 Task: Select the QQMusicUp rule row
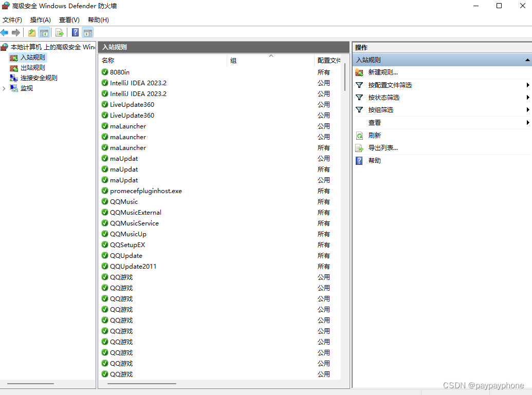[x=221, y=234]
